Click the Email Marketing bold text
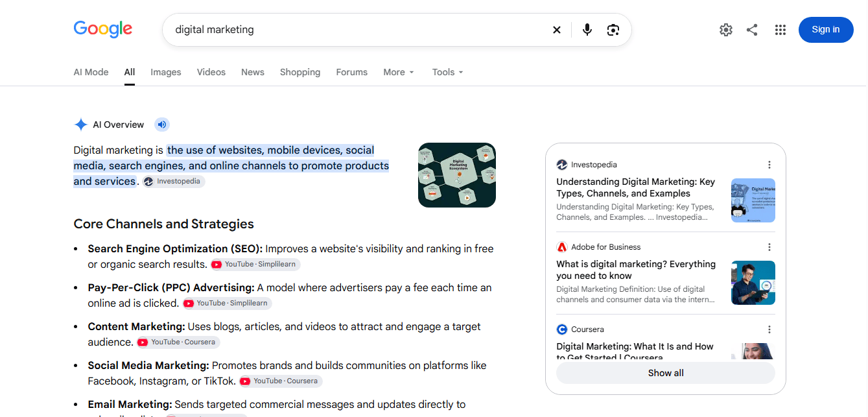The width and height of the screenshot is (868, 417). click(130, 404)
